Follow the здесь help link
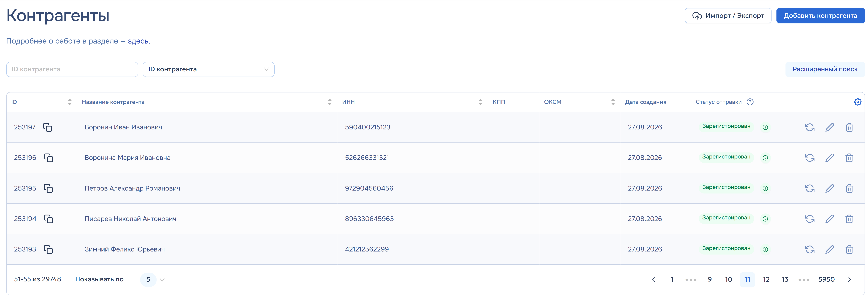Screen dimensions: 868x303 point(139,41)
